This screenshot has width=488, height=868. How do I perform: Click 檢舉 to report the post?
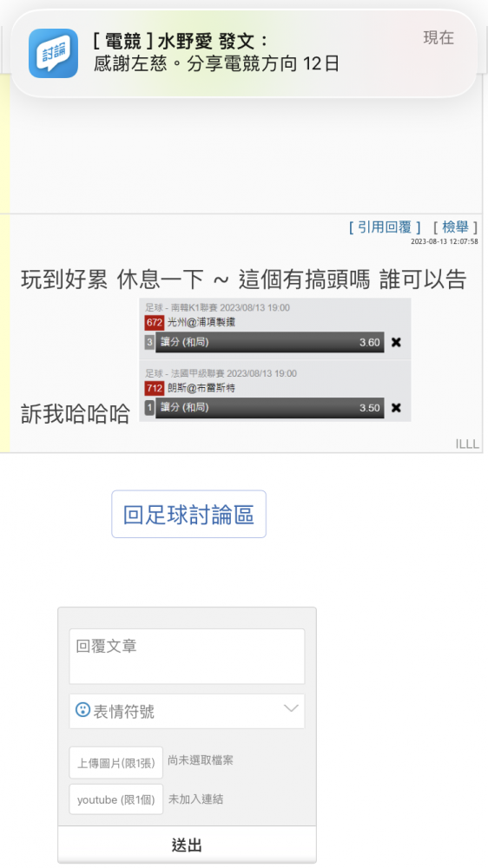pos(455,227)
